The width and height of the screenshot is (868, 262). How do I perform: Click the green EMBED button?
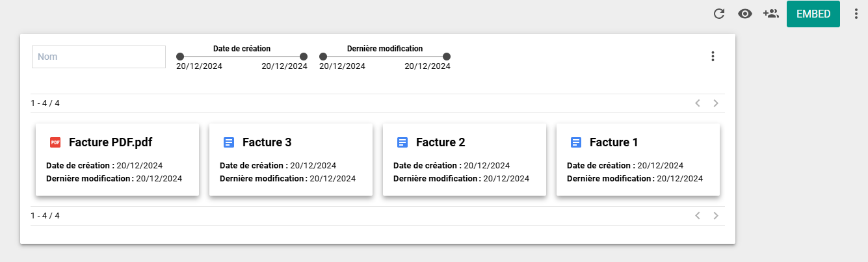point(813,14)
